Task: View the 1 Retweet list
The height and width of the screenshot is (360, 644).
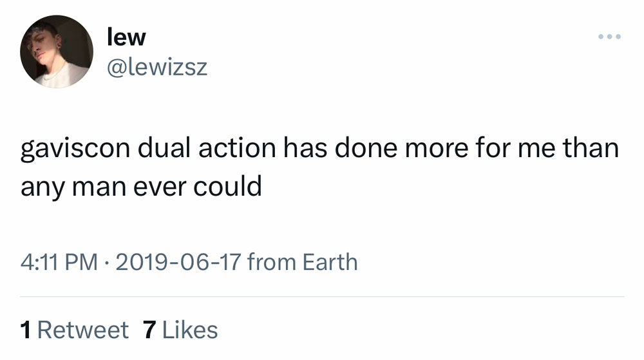Action: (x=74, y=330)
